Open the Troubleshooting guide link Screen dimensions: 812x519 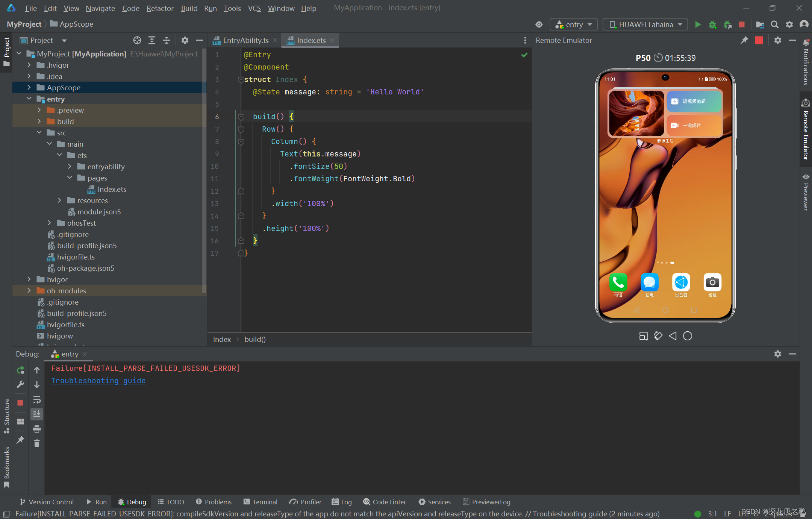pos(98,381)
